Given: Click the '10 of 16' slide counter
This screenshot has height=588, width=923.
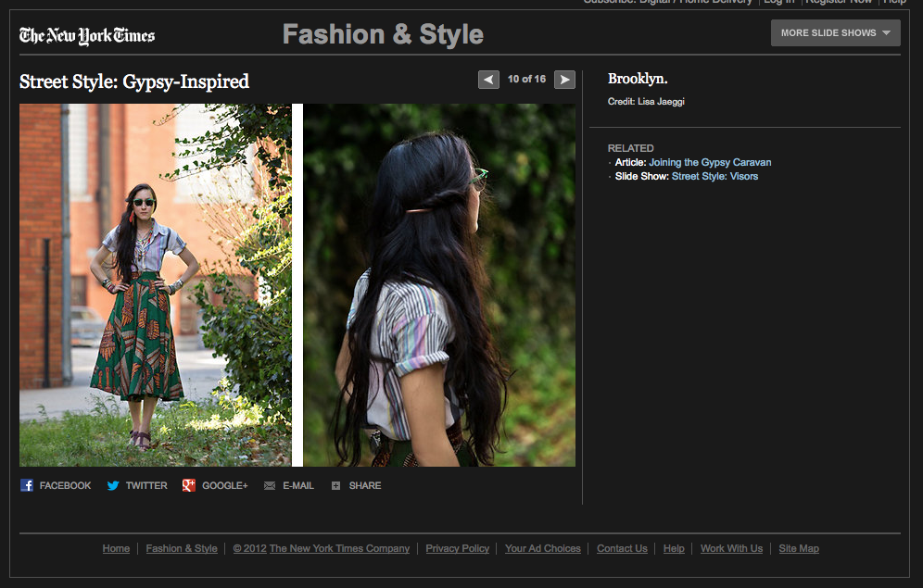Looking at the screenshot, I should point(527,80).
